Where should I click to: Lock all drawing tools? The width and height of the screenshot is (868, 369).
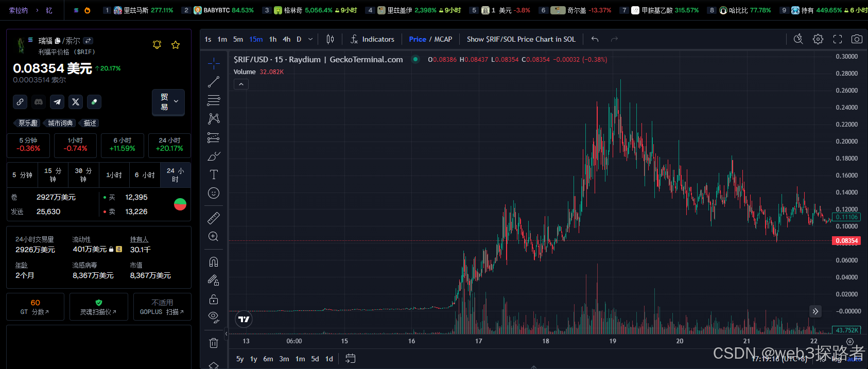(x=214, y=299)
